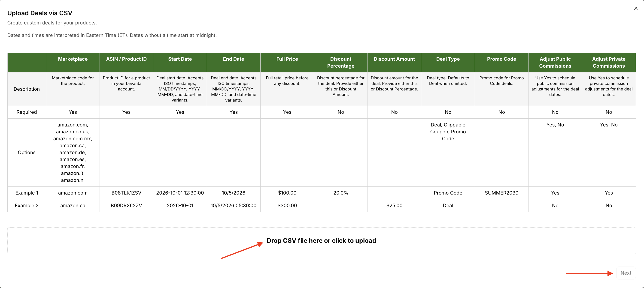This screenshot has height=288, width=644.
Task: Click the 20.0% discount percentage cell
Action: (341, 193)
